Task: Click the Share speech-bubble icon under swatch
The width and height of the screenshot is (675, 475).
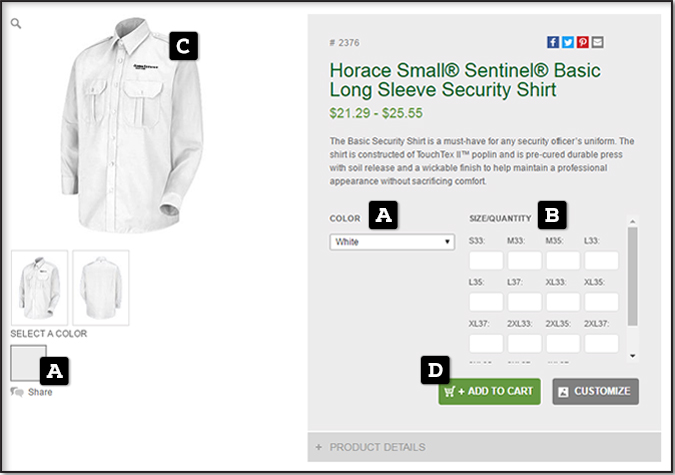Action: pos(17,392)
